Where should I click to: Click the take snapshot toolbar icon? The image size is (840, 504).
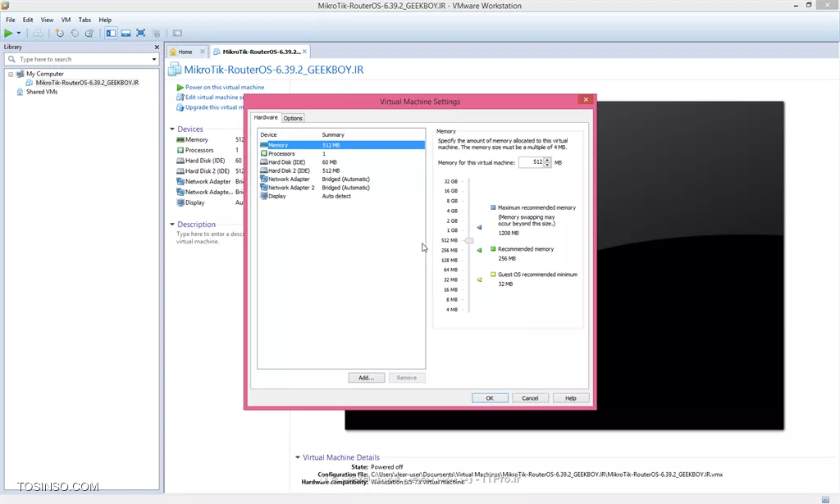pyautogui.click(x=59, y=33)
